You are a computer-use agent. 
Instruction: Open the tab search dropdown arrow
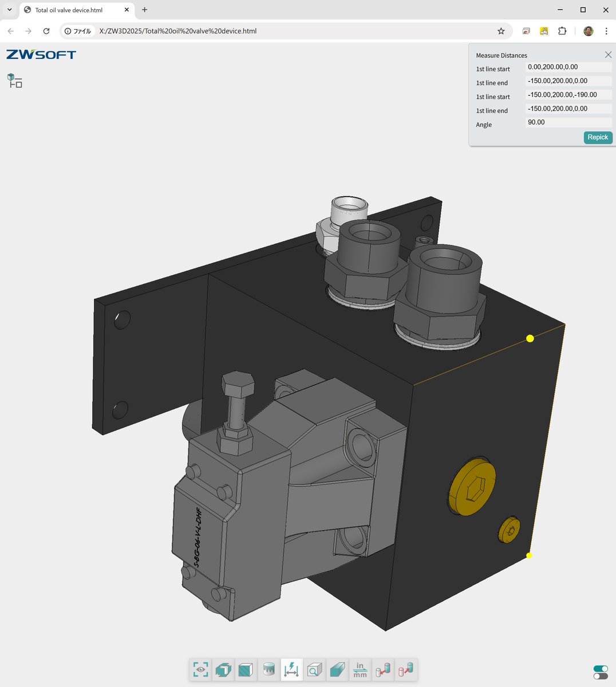(x=9, y=10)
